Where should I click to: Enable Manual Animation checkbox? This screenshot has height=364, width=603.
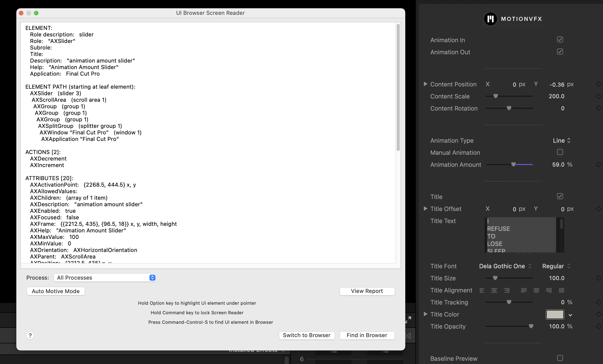[560, 152]
